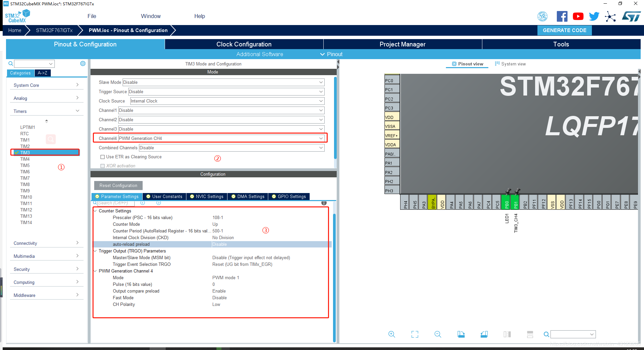This screenshot has width=644, height=350.
Task: Open the Trigger Source dropdown
Action: (226, 92)
